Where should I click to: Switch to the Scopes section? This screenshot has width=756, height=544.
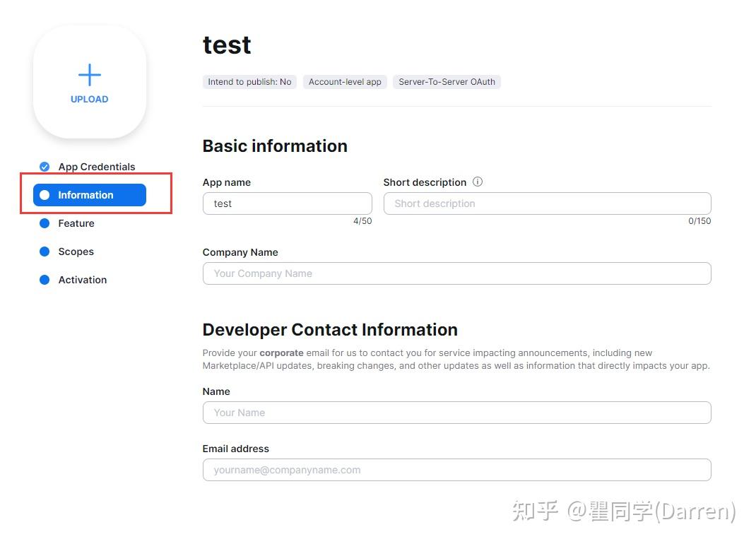[x=76, y=252]
